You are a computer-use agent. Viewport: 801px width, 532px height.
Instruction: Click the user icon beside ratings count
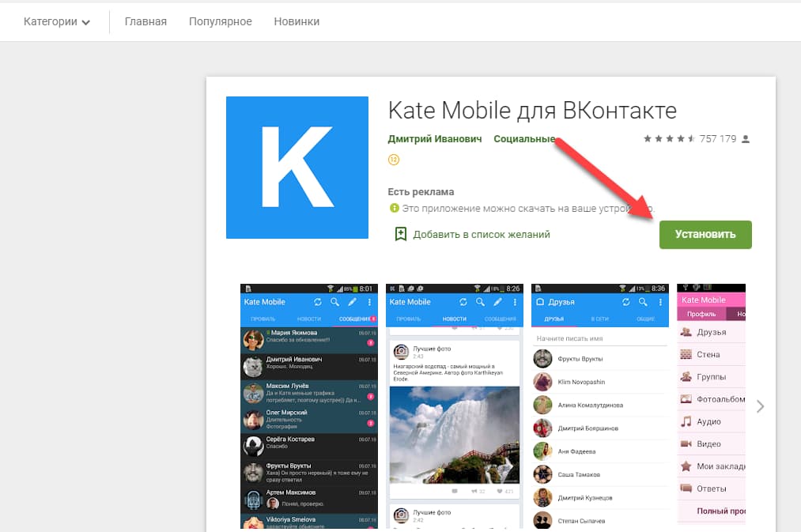pyautogui.click(x=746, y=139)
